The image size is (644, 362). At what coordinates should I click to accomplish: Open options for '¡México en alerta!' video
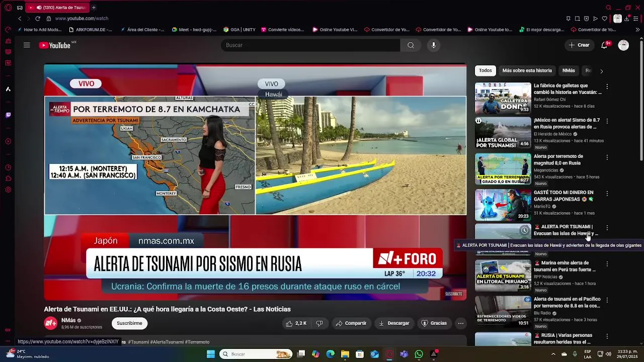point(607,121)
